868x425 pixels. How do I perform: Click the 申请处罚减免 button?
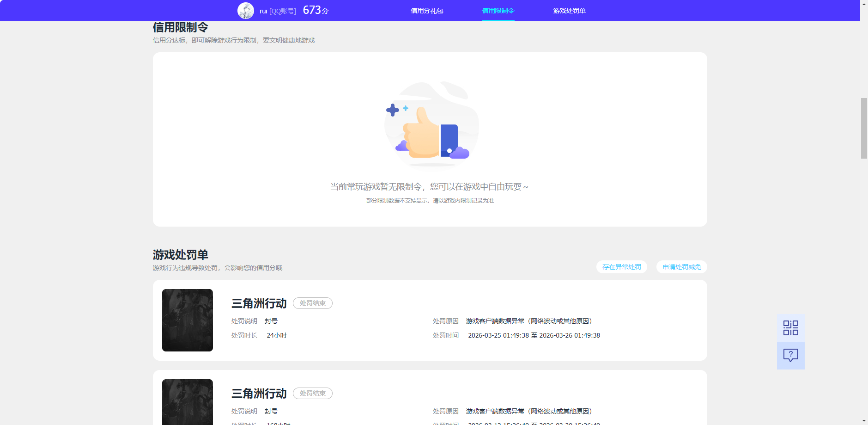(x=681, y=267)
